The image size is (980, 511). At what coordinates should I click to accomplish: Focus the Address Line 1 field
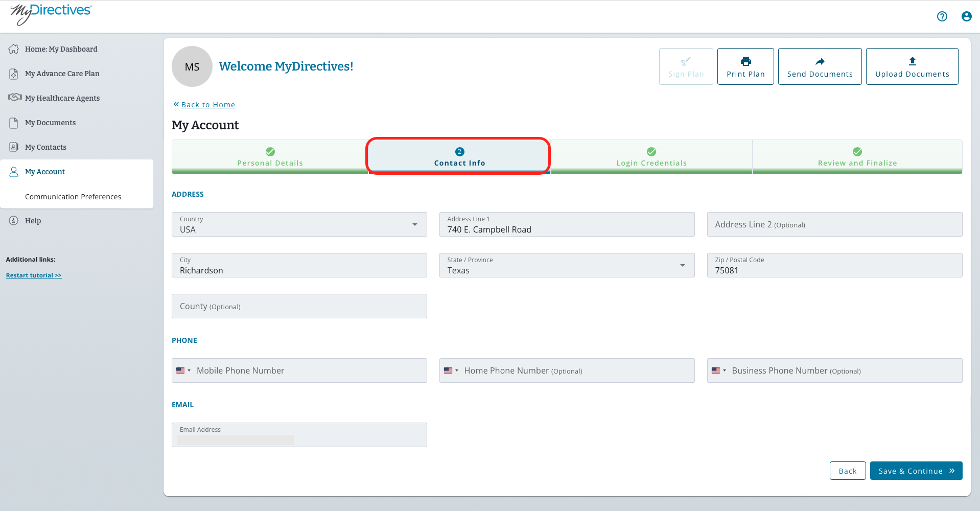pyautogui.click(x=567, y=224)
